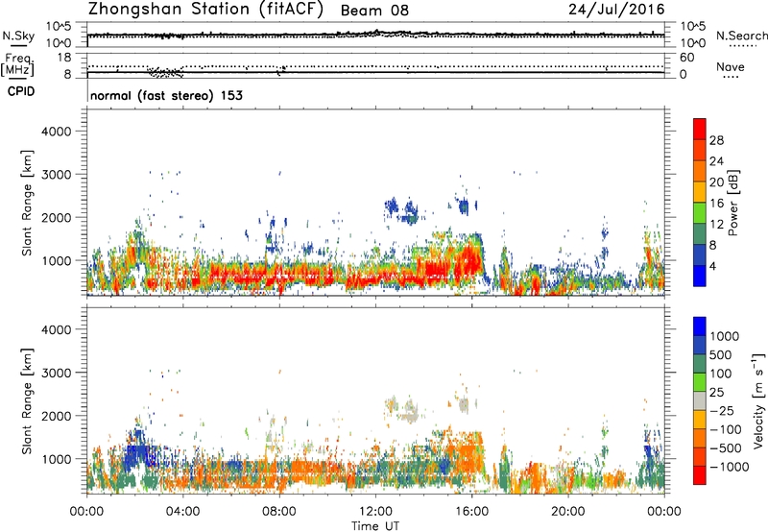Click the "Power [dB]" color bar title

(x=733, y=203)
